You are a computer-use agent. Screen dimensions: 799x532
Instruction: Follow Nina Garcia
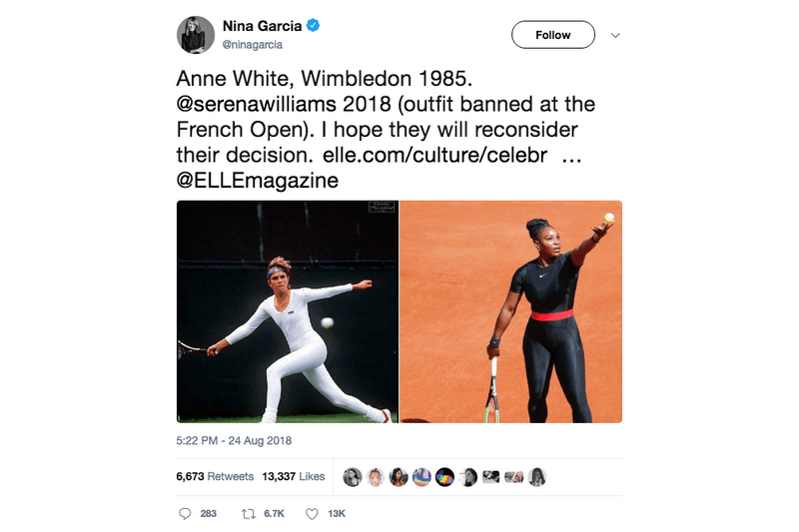point(553,35)
